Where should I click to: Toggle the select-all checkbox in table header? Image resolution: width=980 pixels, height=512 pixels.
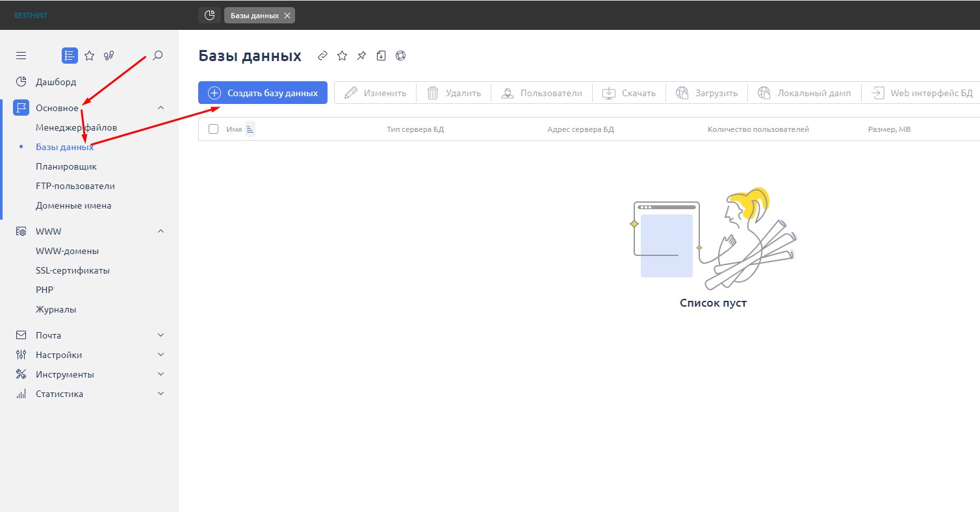[213, 129]
